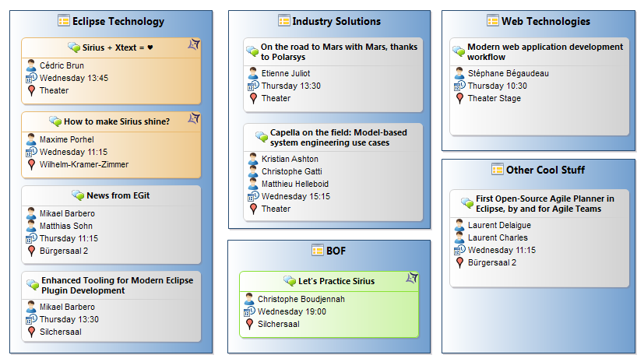Click the speech bubble icon of Modern web application talk
Image resolution: width=644 pixels, height=362 pixels.
pyautogui.click(x=459, y=51)
